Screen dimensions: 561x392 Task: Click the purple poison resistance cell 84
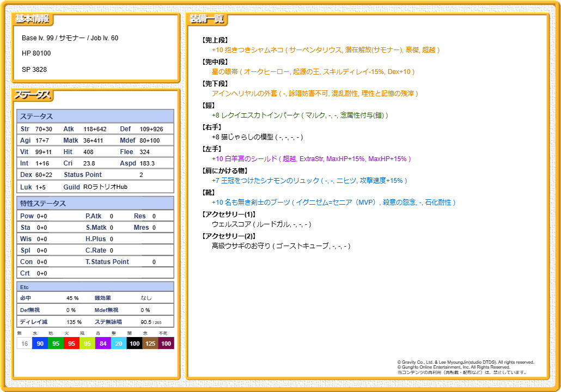pyautogui.click(x=103, y=344)
